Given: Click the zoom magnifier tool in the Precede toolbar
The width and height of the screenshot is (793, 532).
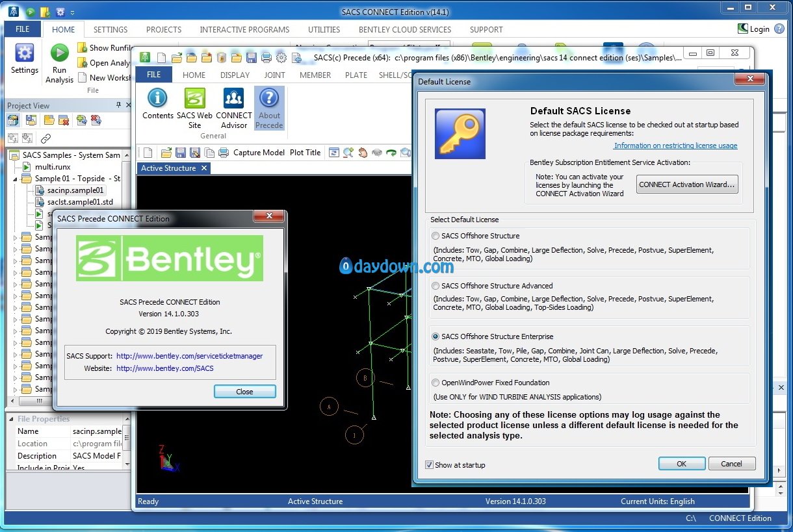Looking at the screenshot, I should click(x=348, y=153).
